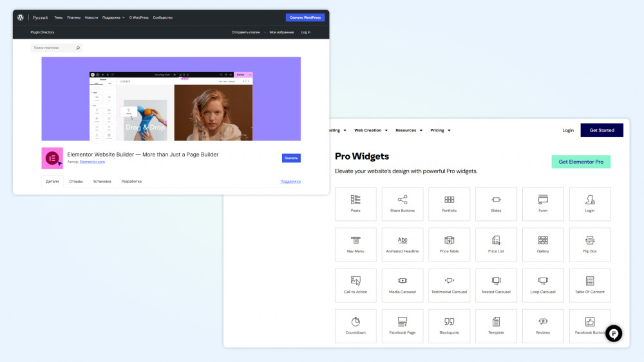Expand the partially hidden Hosting dropdown
644x362 pixels.
(339, 130)
